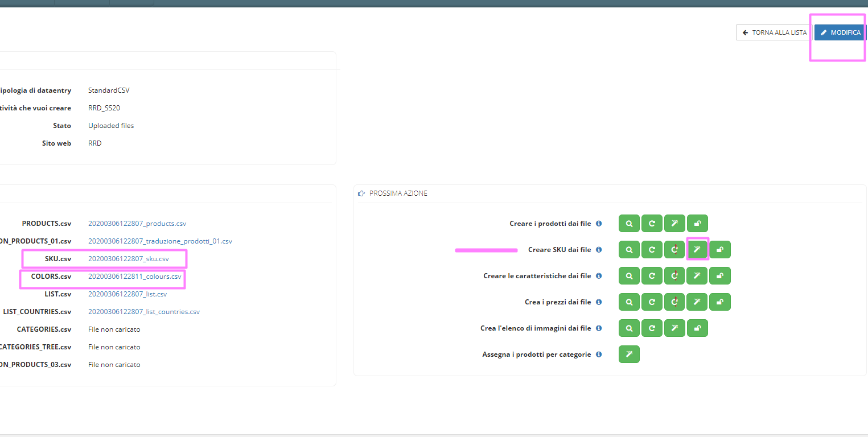Click unlock icon for Crea l'elenco di immagini
The image size is (868, 437).
(697, 328)
